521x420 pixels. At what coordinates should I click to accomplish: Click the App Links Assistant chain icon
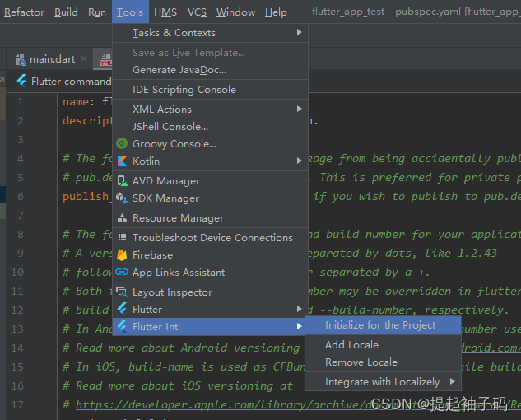coord(122,273)
